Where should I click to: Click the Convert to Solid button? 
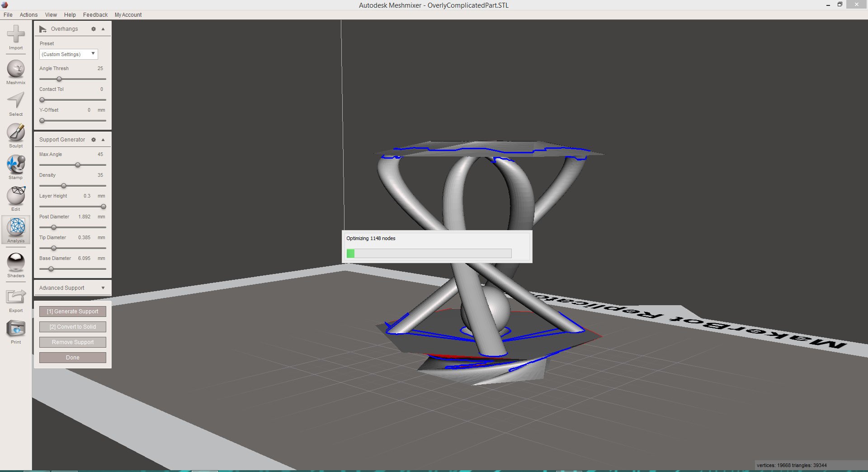[x=73, y=327]
